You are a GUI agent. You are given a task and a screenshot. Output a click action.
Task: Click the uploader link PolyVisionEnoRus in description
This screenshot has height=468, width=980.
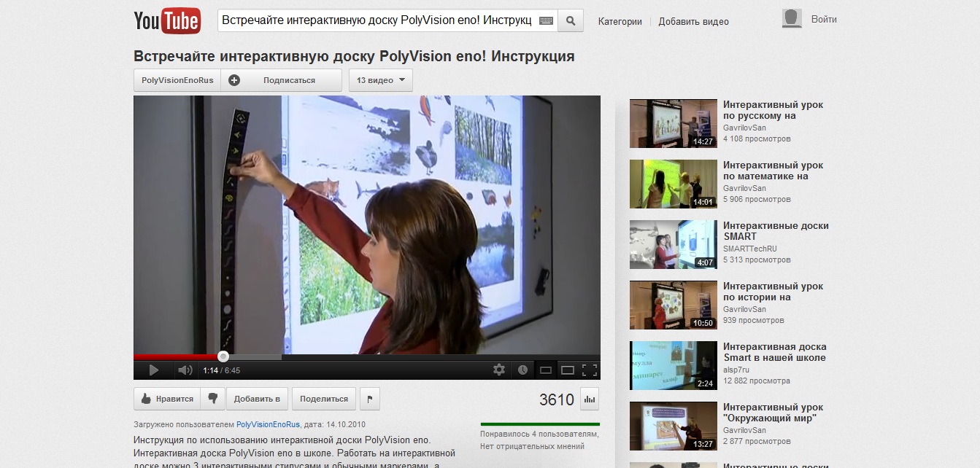point(269,424)
